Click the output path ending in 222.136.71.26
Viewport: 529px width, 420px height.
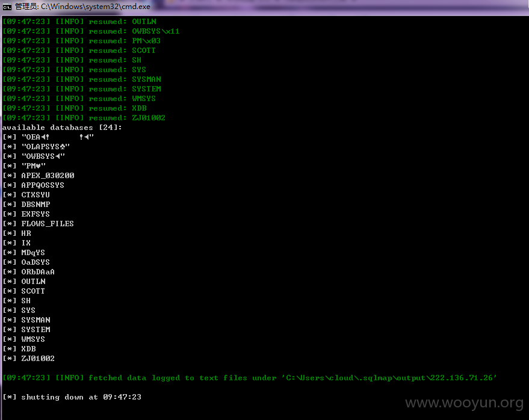pos(389,378)
